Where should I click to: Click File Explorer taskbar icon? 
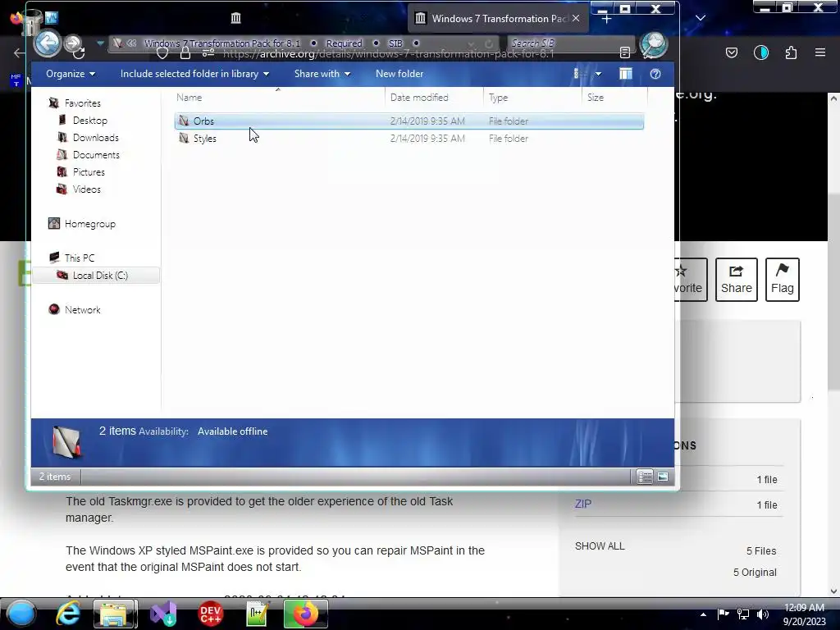(x=115, y=614)
